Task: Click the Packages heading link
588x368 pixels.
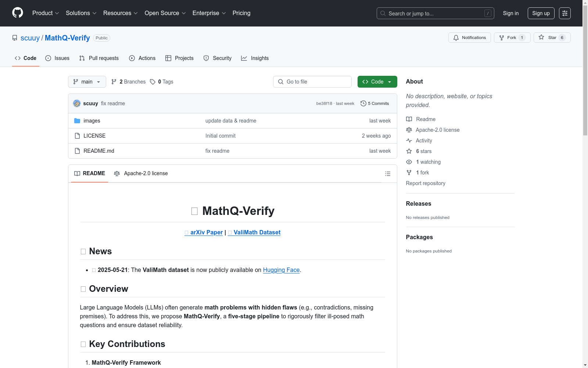Action: [x=419, y=237]
